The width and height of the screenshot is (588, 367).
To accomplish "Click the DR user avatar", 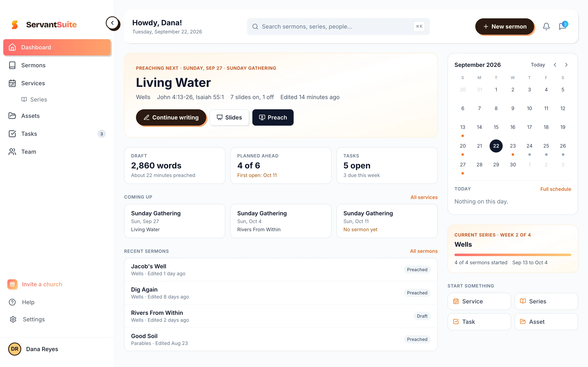I will [x=14, y=349].
